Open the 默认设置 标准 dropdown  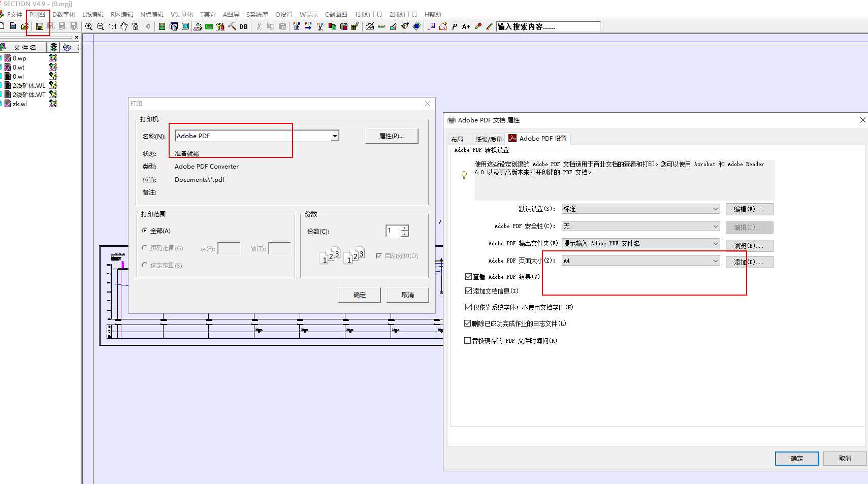(641, 209)
